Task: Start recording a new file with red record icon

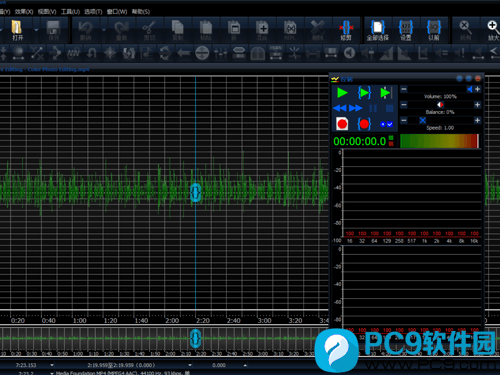Action: pyautogui.click(x=342, y=124)
